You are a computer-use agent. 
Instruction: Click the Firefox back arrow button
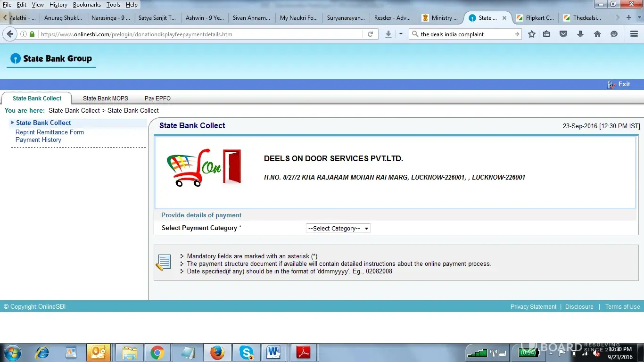tap(9, 34)
